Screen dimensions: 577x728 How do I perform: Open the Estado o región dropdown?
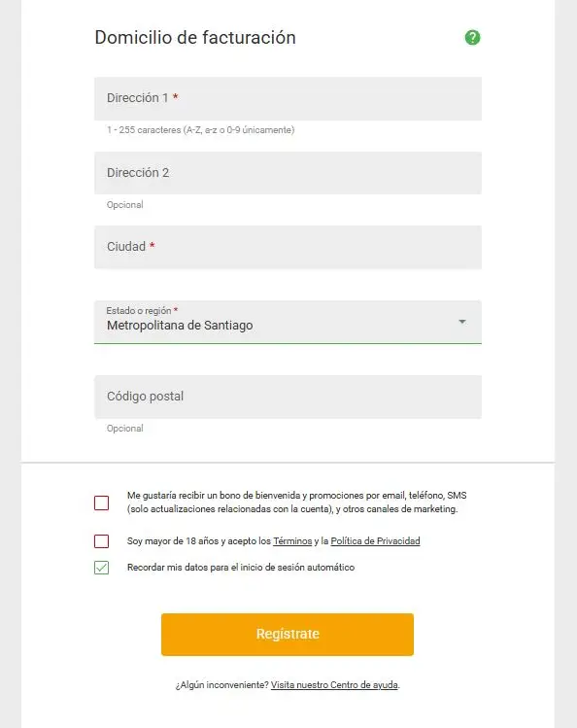pyautogui.click(x=288, y=322)
